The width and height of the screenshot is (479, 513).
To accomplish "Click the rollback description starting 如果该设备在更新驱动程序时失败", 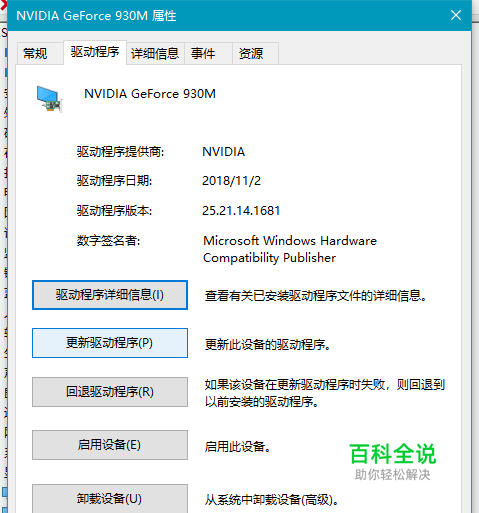I will click(325, 393).
